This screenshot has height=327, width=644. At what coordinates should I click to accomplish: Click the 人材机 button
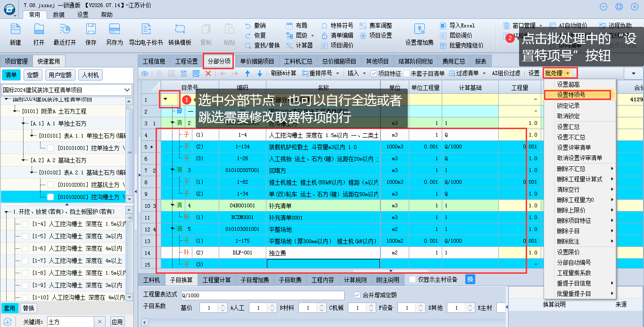tap(90, 75)
